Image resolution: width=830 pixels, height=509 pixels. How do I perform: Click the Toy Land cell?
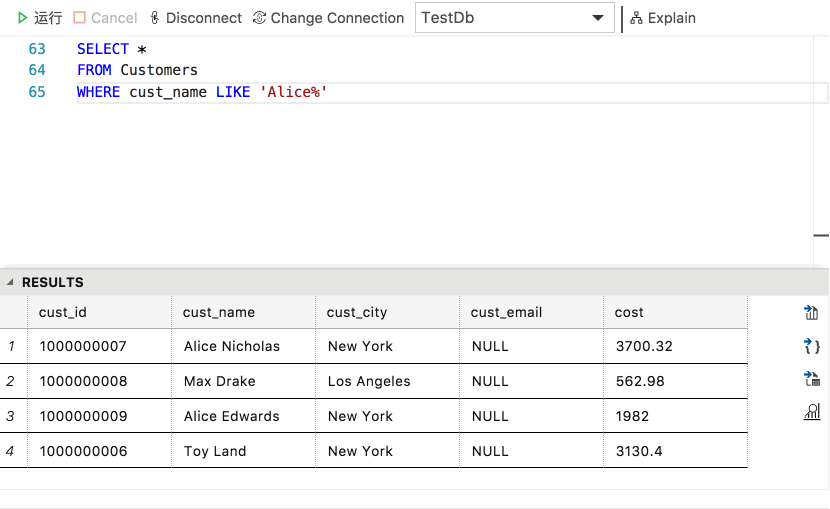243,451
